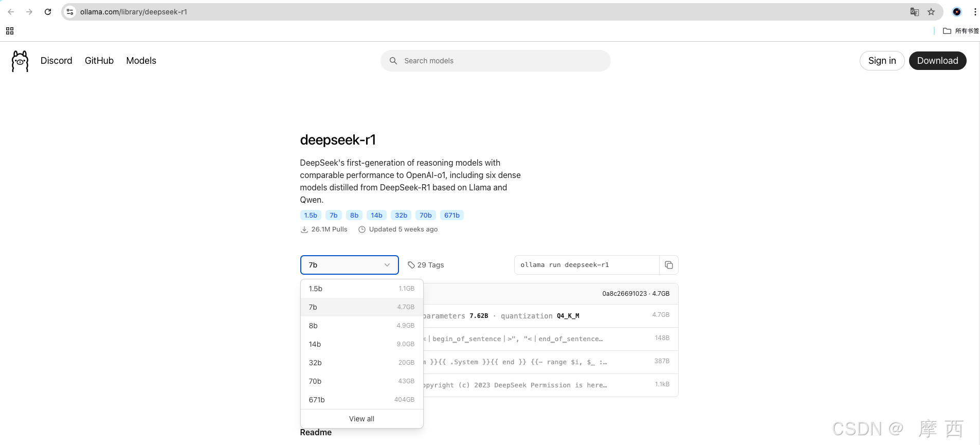Screen dimensions: 980x445
Task: Go back with the browser back arrow
Action: coord(11,12)
